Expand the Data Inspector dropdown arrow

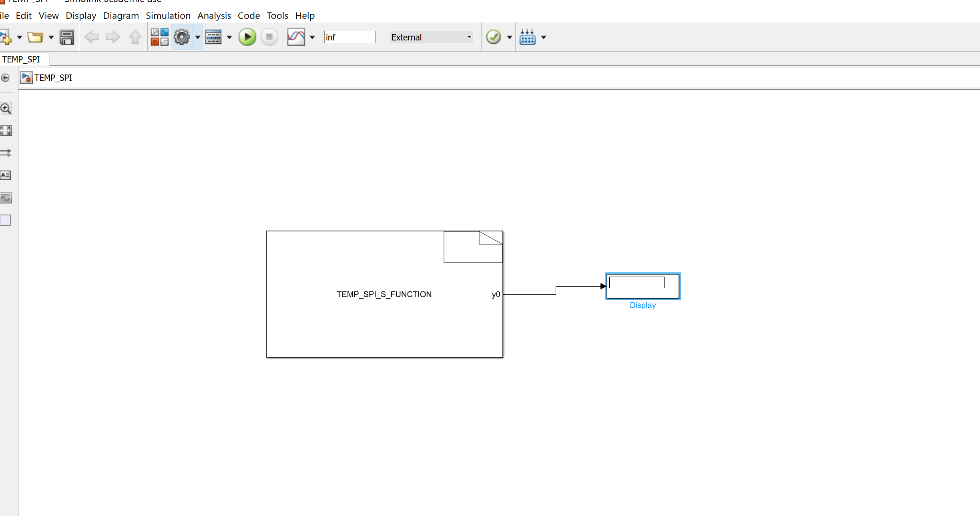pyautogui.click(x=312, y=37)
